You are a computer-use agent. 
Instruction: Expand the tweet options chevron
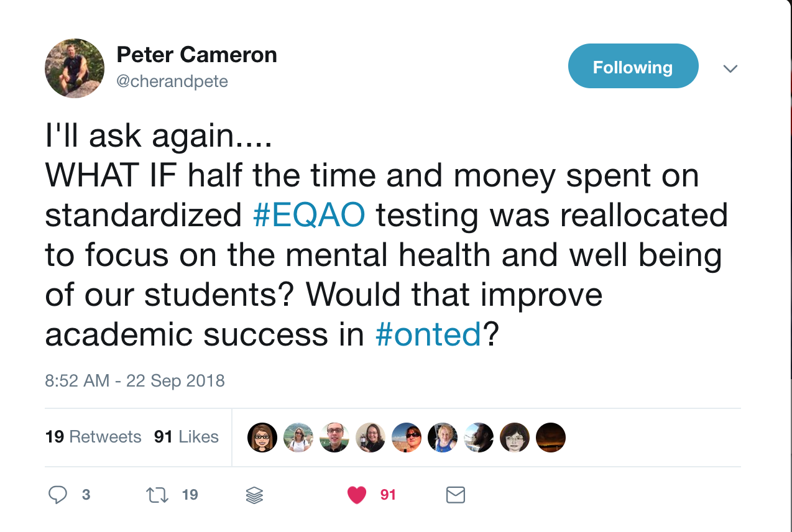(731, 68)
